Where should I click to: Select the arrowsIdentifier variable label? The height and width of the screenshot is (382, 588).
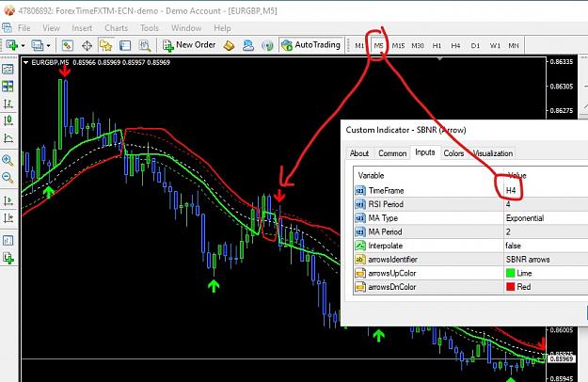pyautogui.click(x=392, y=260)
